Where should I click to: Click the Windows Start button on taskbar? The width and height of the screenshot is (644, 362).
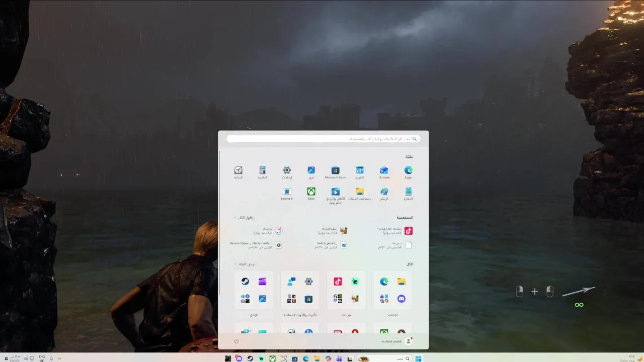tap(418, 358)
